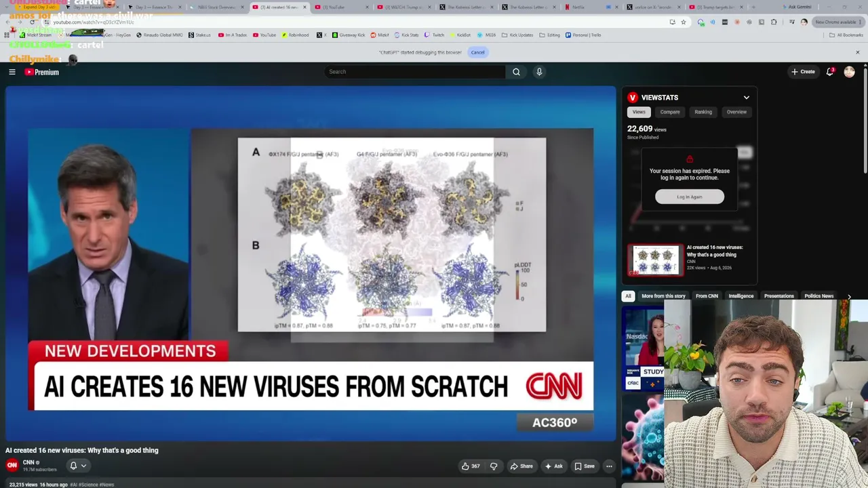868x488 pixels.
Task: Open the KickBot bookmark
Action: (x=460, y=35)
